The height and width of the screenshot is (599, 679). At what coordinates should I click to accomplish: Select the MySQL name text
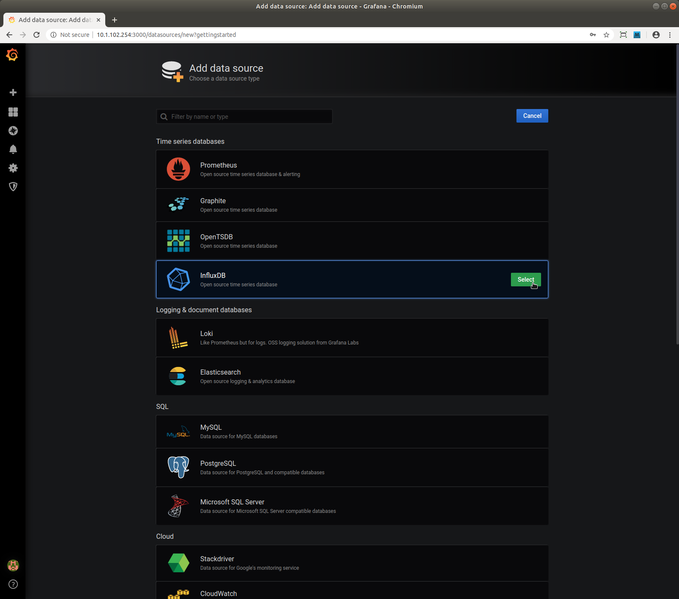(211, 427)
